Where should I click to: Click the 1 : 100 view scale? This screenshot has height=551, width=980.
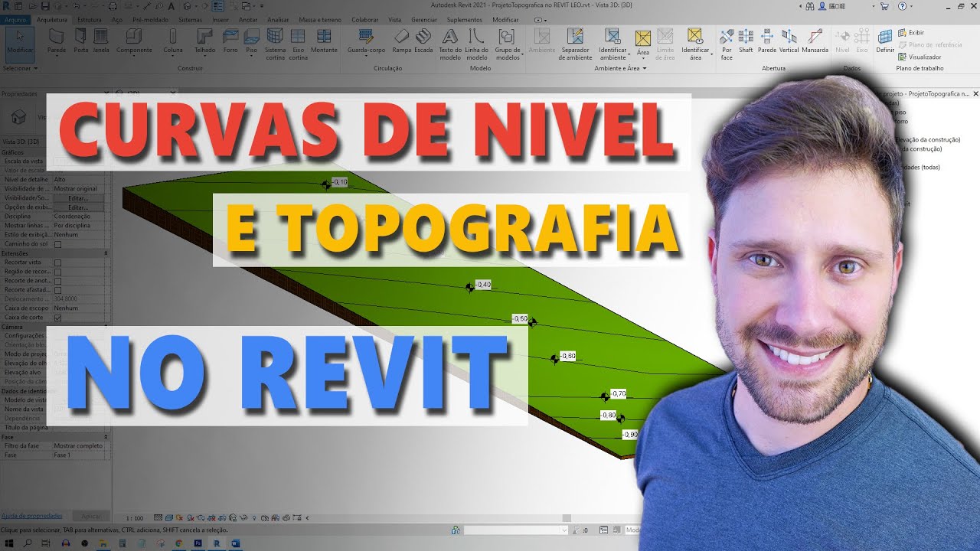pos(134,518)
